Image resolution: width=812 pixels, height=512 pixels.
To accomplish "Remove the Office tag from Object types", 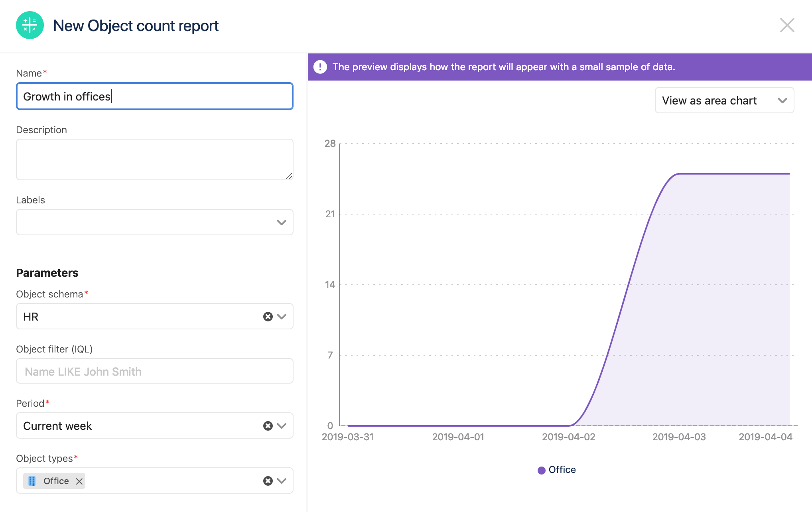I will pos(79,481).
